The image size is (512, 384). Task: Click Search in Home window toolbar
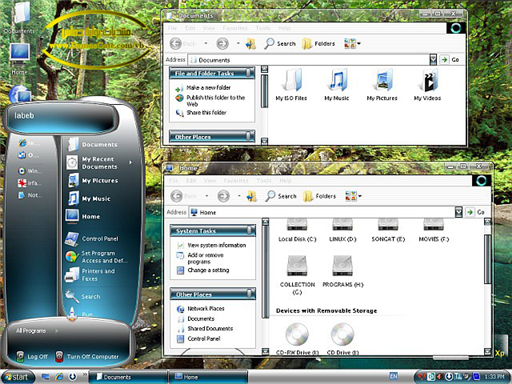coord(281,196)
